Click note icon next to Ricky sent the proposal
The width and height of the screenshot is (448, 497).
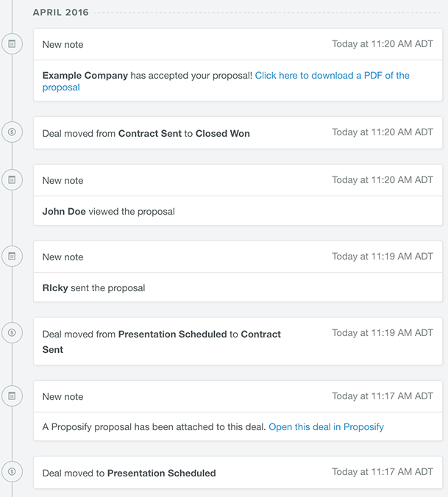[x=12, y=256]
